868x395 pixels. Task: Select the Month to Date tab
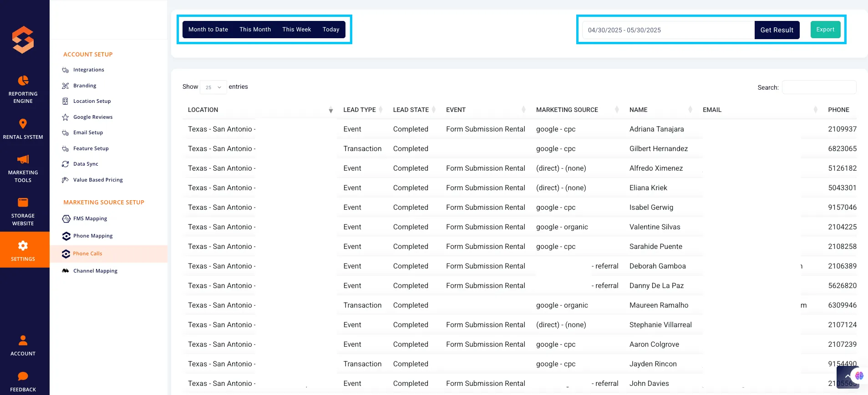(208, 30)
